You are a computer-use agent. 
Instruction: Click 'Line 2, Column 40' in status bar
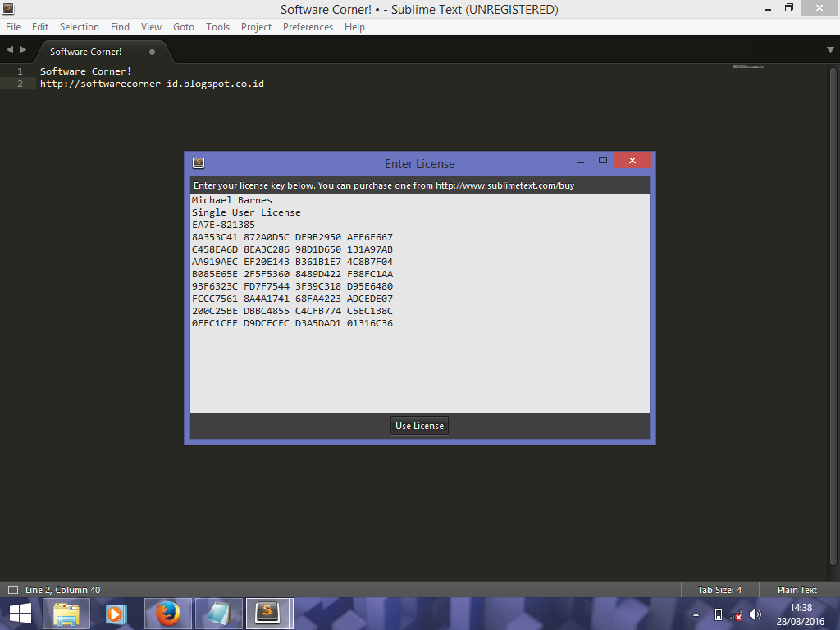point(62,590)
